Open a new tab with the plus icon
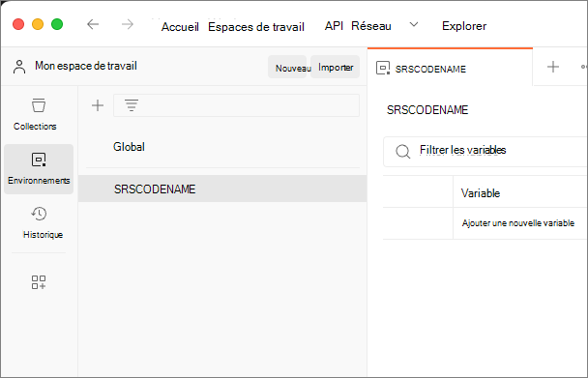Viewport: 588px width, 378px height. [553, 67]
